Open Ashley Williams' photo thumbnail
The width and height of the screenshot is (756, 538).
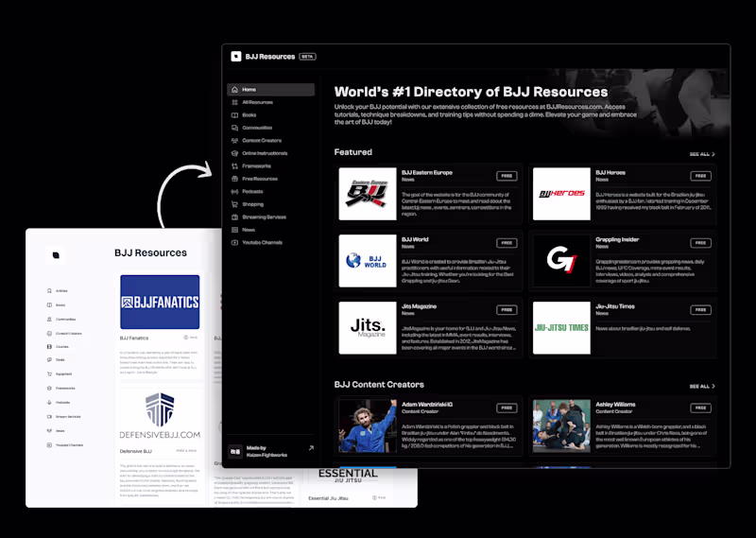click(x=561, y=426)
